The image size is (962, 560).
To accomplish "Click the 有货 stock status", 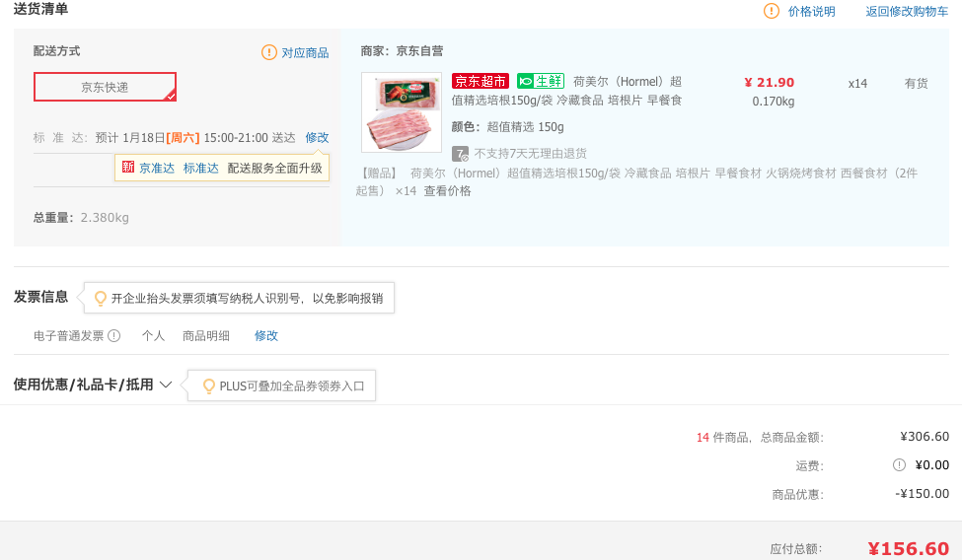I will tap(916, 84).
